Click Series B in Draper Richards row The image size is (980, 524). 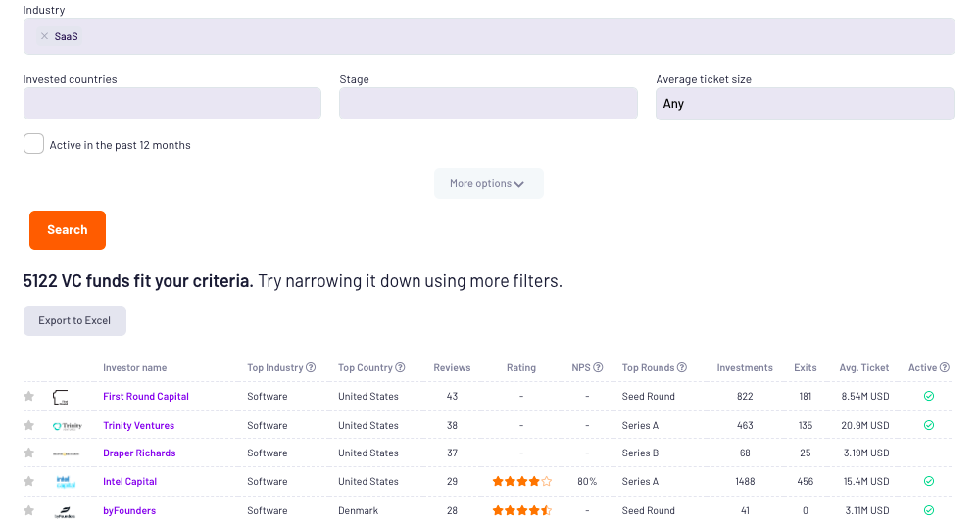[x=640, y=453]
